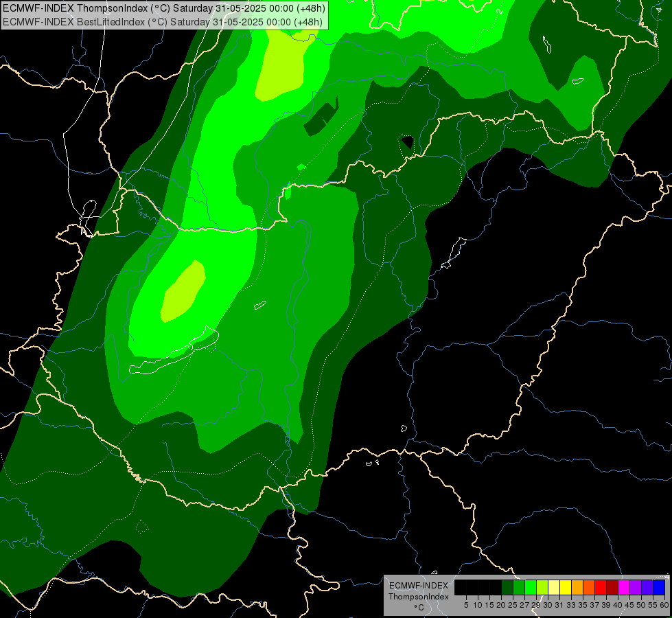The height and width of the screenshot is (618, 672).
Task: Select the dark red 39–40 legend swatch
Action: pos(612,587)
